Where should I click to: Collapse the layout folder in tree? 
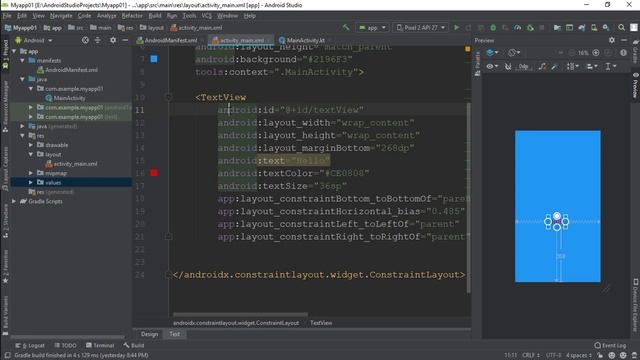pyautogui.click(x=31, y=154)
